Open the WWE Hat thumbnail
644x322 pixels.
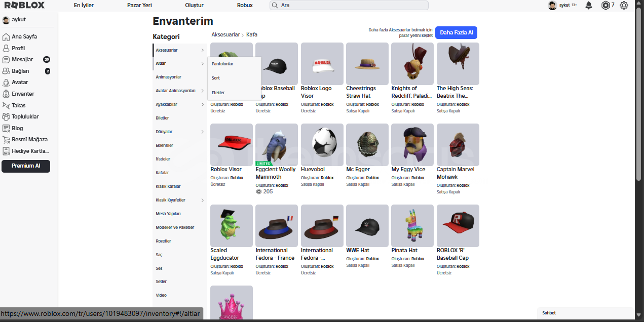click(x=367, y=226)
